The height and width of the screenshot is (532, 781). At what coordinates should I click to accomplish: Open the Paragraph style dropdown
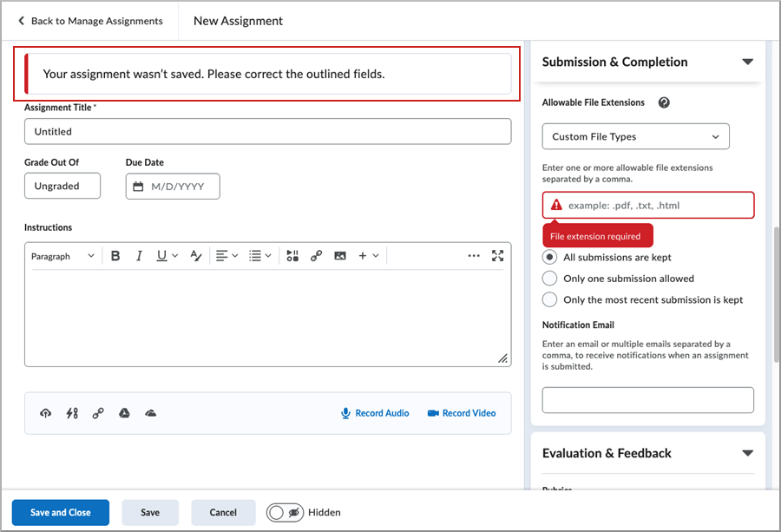pos(62,255)
